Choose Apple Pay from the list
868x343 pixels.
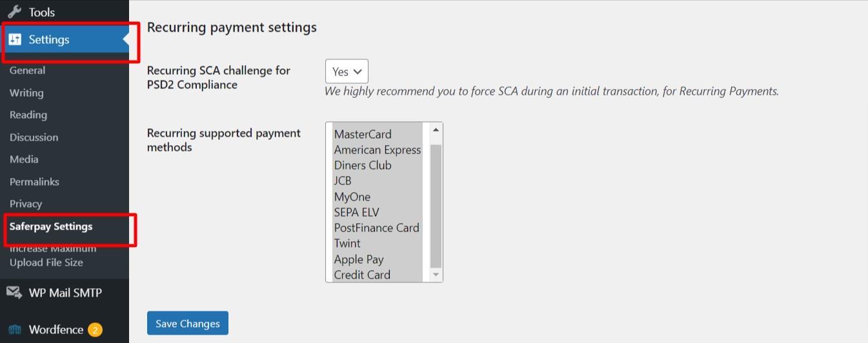click(x=359, y=259)
